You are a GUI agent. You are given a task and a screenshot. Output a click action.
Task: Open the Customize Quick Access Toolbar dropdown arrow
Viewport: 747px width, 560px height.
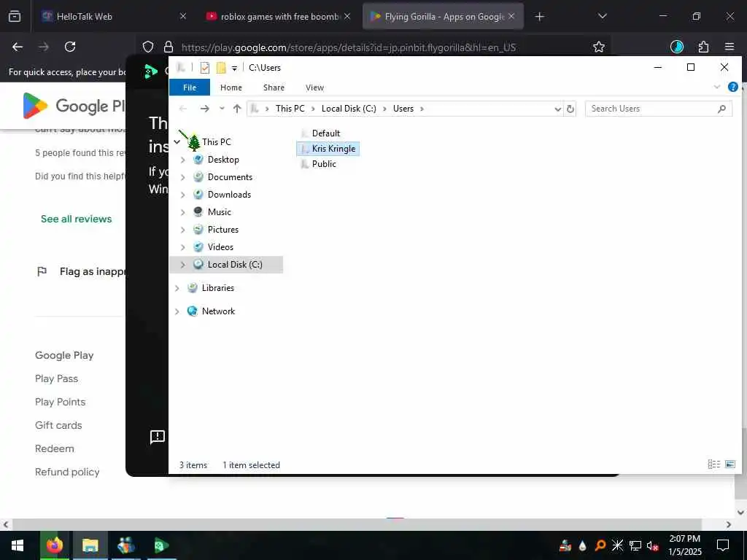pos(234,69)
